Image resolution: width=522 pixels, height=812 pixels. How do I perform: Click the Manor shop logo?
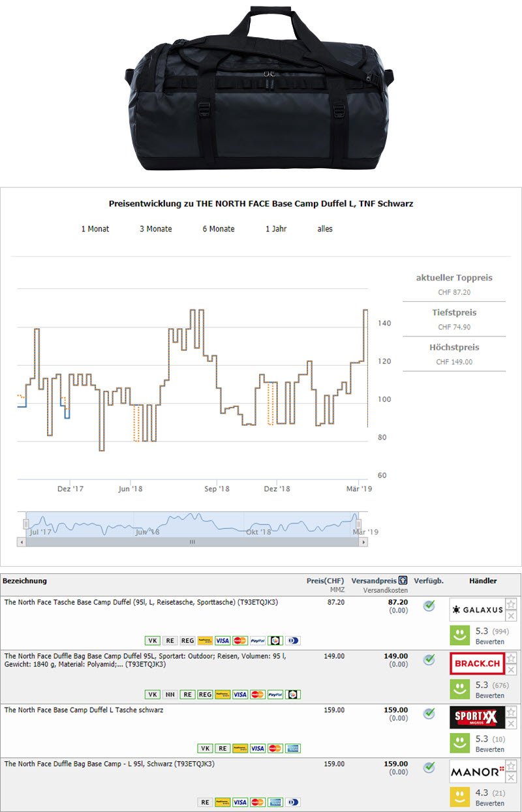tap(477, 772)
